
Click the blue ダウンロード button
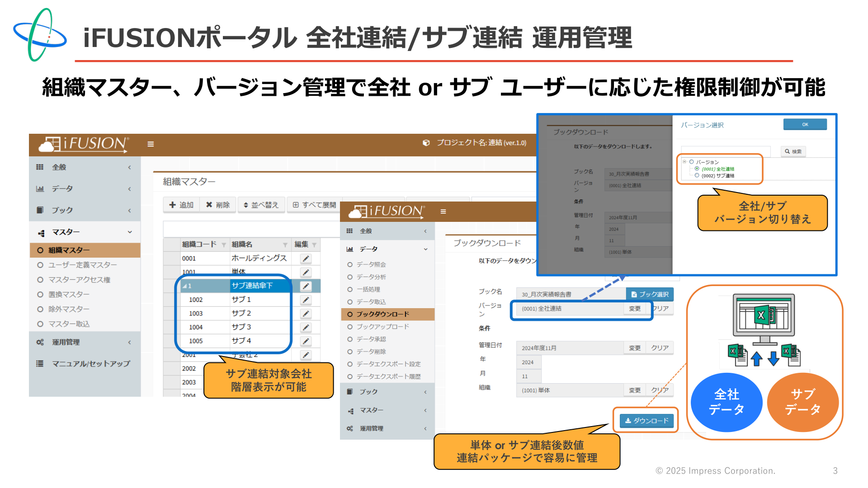point(646,421)
